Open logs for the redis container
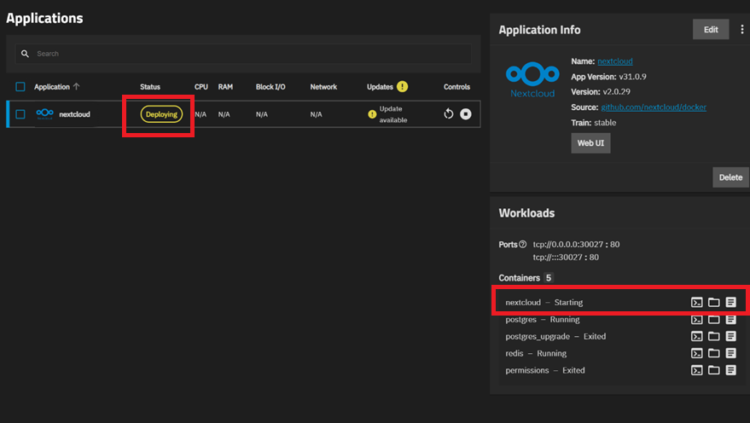This screenshot has width=750, height=423. pos(731,353)
